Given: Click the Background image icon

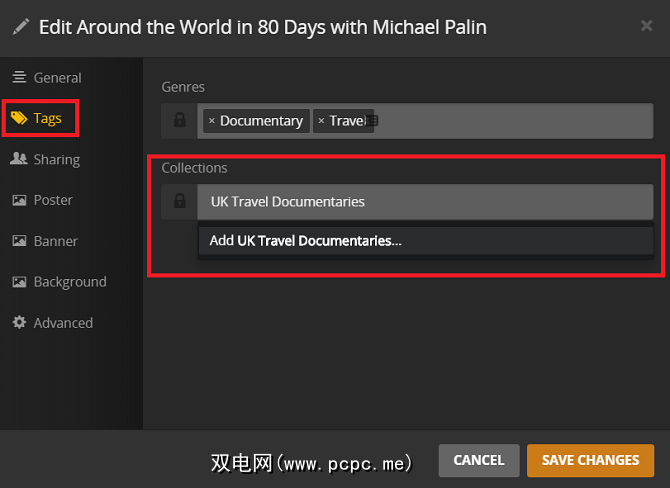Looking at the screenshot, I should pyautogui.click(x=19, y=282).
